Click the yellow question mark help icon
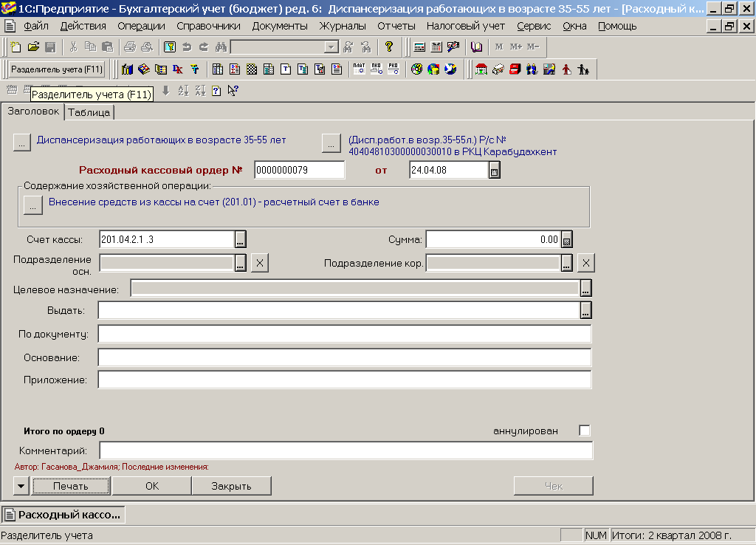756x545 pixels. [389, 47]
